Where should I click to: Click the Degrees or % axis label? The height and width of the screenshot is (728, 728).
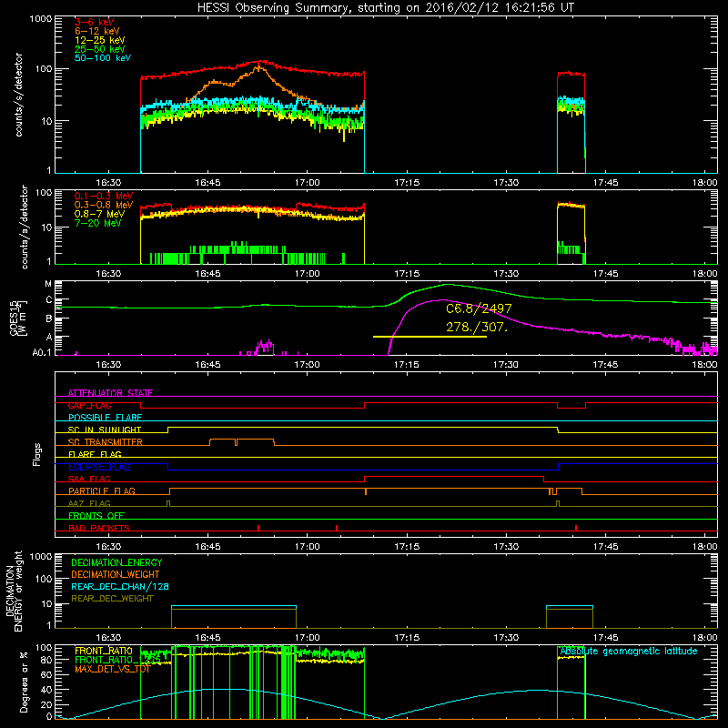click(24, 682)
